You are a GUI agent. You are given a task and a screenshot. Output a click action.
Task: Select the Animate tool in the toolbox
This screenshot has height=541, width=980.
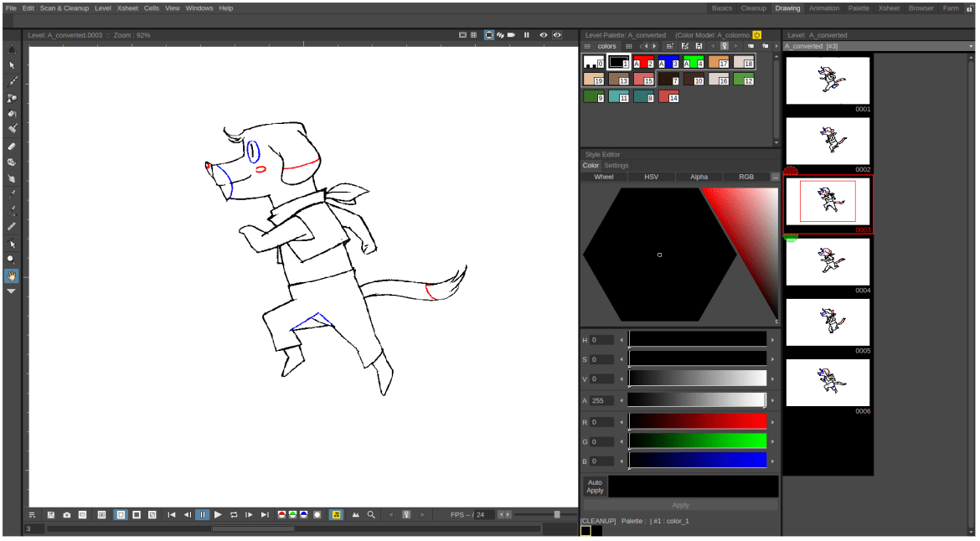point(11,49)
